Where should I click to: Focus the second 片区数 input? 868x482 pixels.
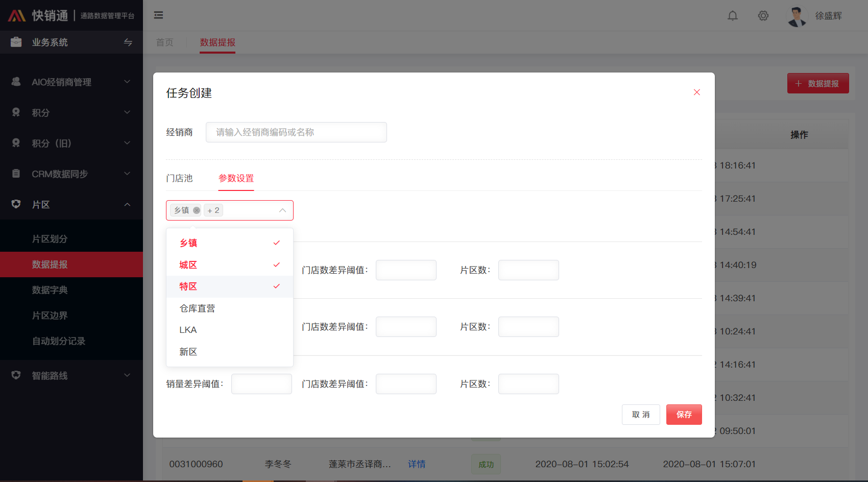tap(528, 327)
